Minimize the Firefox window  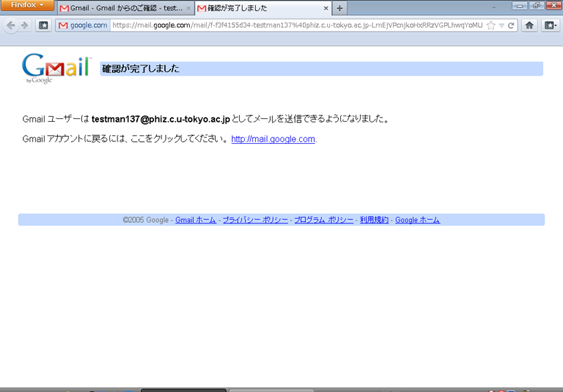(520, 6)
